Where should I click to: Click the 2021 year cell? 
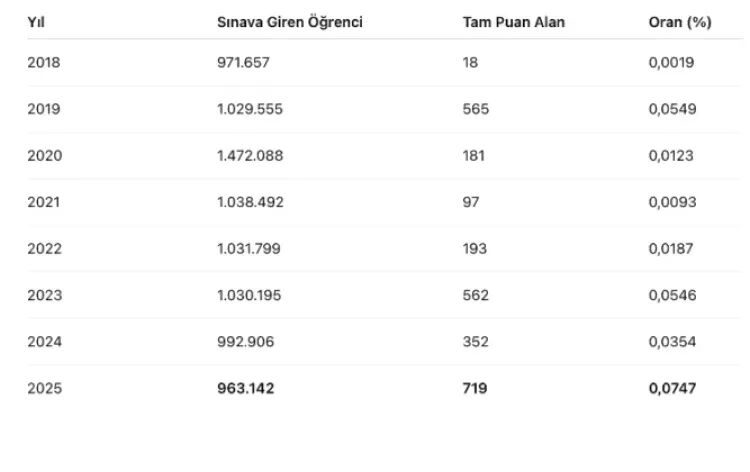44,202
